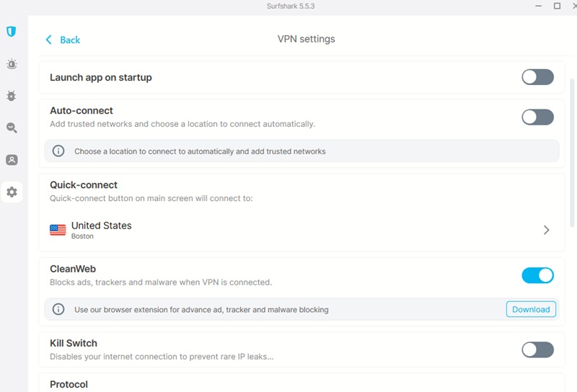Image resolution: width=577 pixels, height=392 pixels.
Task: Turn on the Auto-connect toggle
Action: coord(537,117)
